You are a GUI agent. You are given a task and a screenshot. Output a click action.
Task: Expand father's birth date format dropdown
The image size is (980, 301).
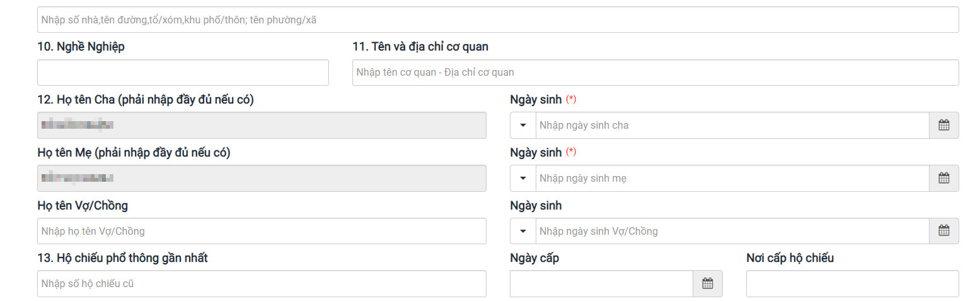[x=523, y=125]
